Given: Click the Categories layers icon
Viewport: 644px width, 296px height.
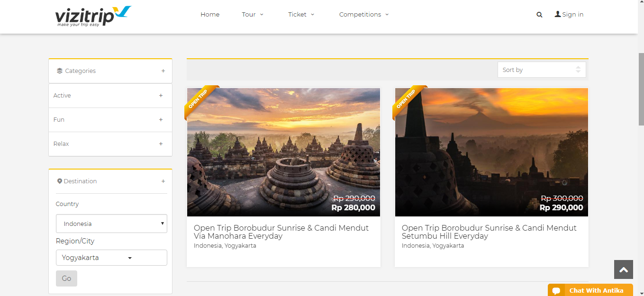Looking at the screenshot, I should (59, 71).
